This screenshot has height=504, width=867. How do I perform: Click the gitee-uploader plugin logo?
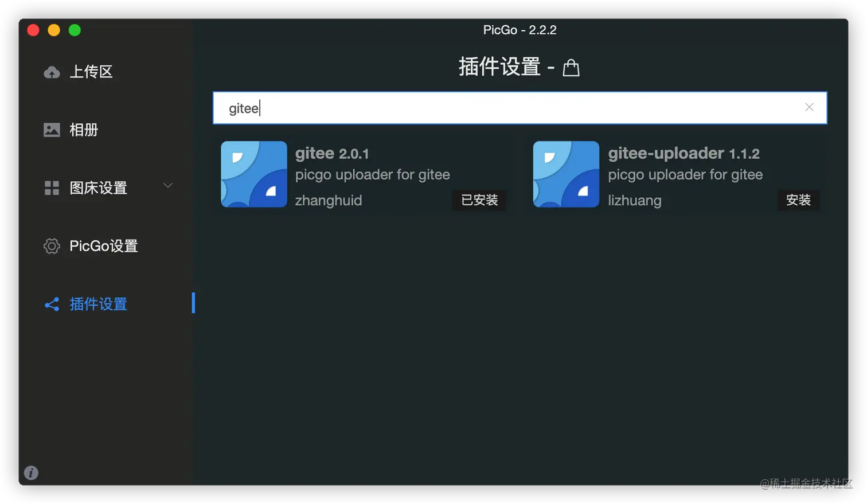point(566,174)
